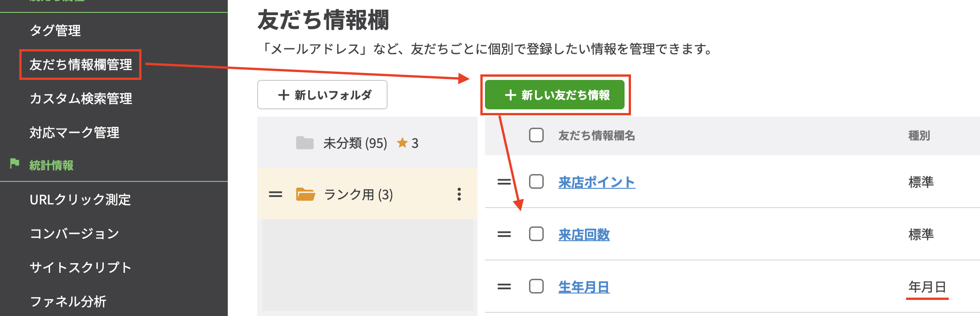Toggle the select-all checkbox in list header
Image resolution: width=980 pixels, height=316 pixels.
pos(536,135)
